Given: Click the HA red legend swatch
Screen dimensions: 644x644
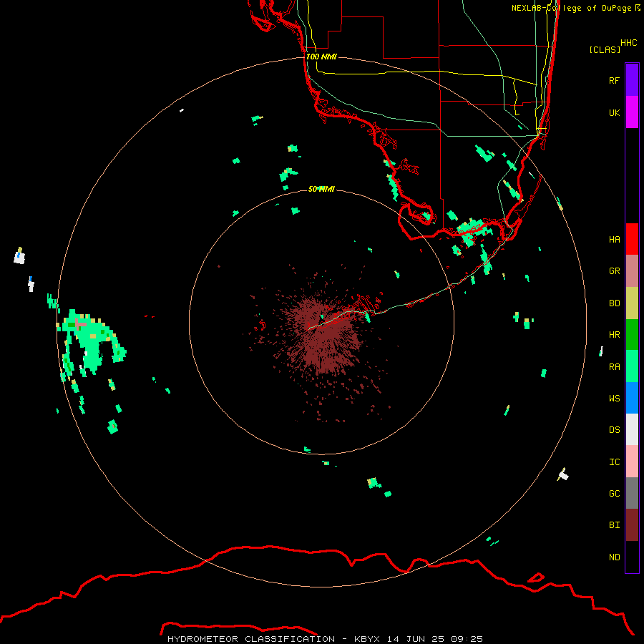Looking at the screenshot, I should point(632,239).
